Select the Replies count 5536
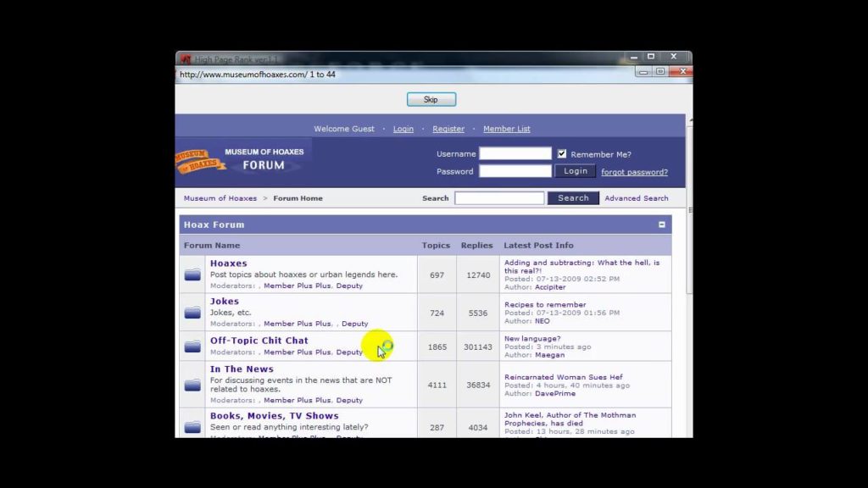Image resolution: width=868 pixels, height=488 pixels. coord(478,313)
